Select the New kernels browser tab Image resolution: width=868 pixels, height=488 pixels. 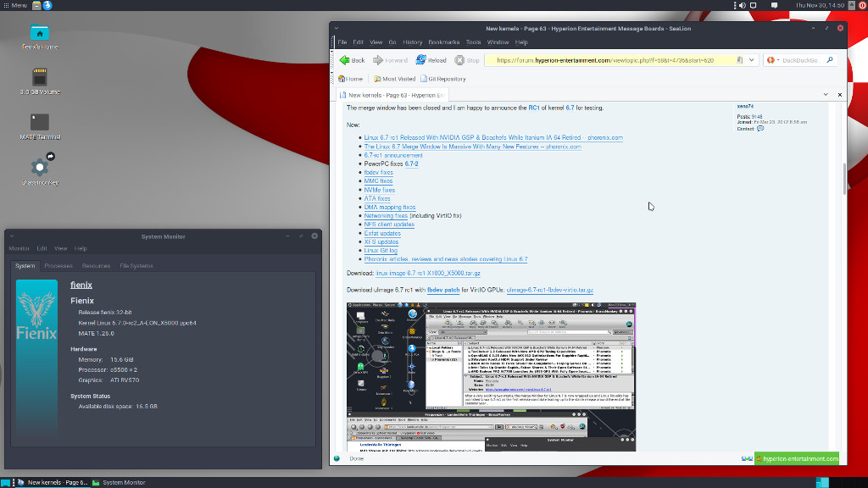tap(392, 95)
